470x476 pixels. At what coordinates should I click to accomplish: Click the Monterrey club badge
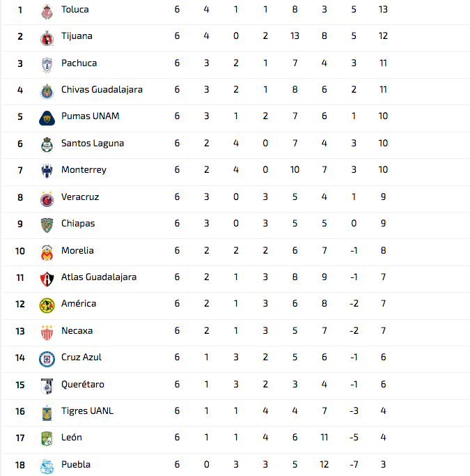click(47, 171)
